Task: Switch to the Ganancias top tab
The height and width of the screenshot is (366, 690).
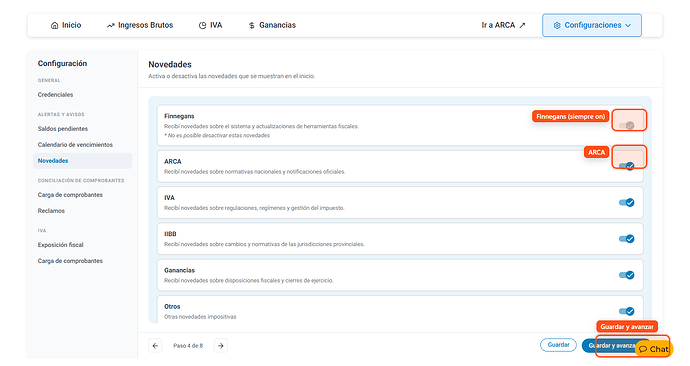Action: tap(272, 26)
